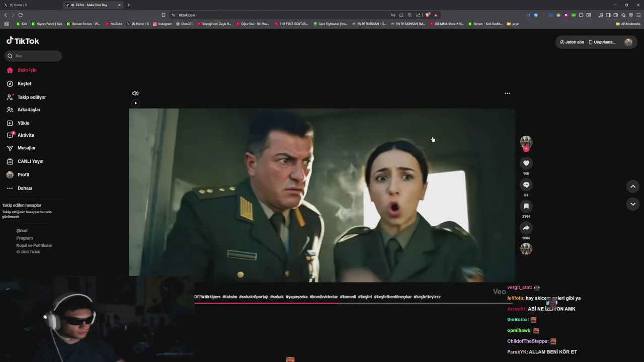Open the profile avatar in TikTok header

tap(628, 42)
